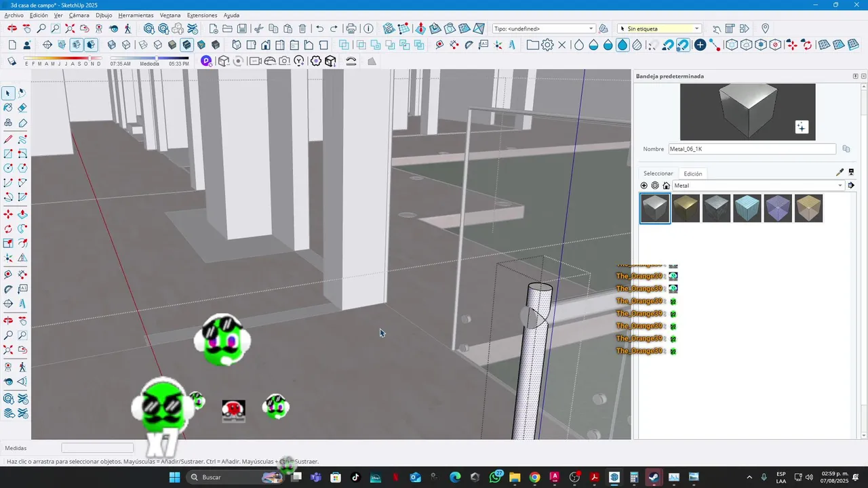Image resolution: width=868 pixels, height=488 pixels.
Task: Open the materials Details arrow menu
Action: 851,186
